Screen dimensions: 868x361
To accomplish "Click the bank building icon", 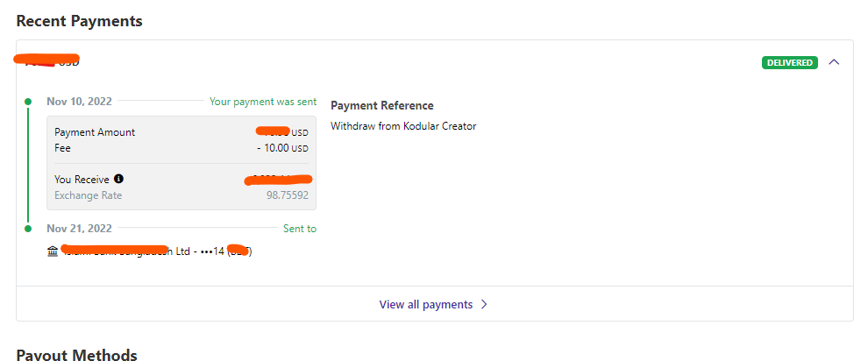I will coord(53,251).
